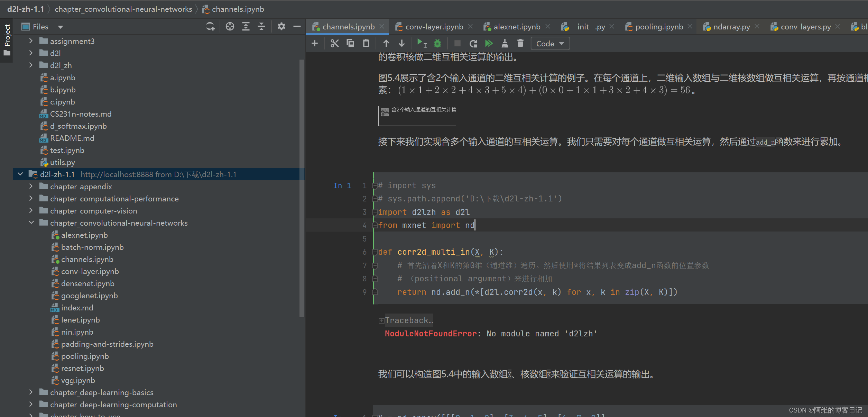
Task: Collapse chapter_convolutional-neural-networks folder
Action: click(x=31, y=223)
